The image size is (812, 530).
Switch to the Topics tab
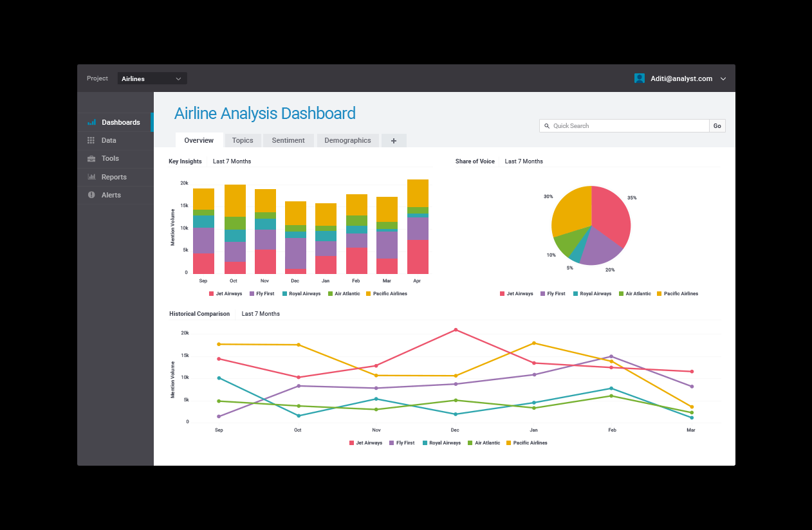tap(243, 140)
